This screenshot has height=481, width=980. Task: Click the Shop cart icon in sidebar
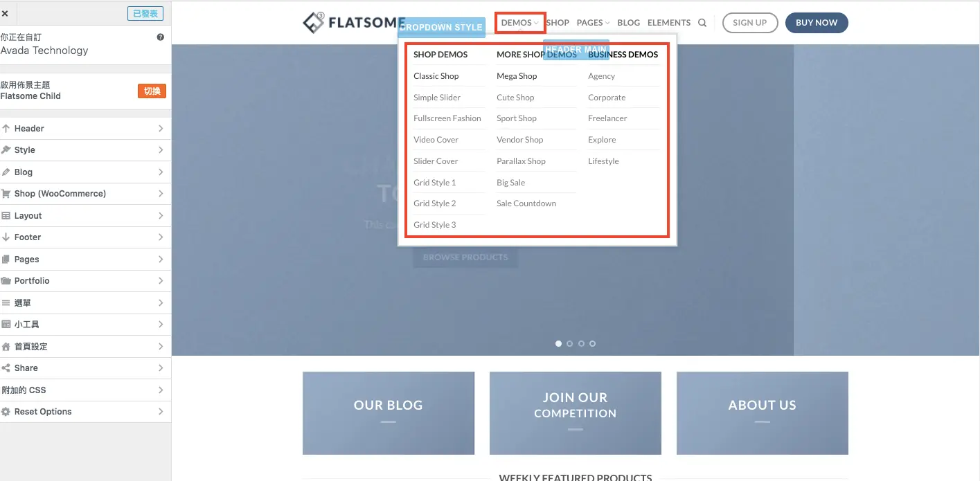click(x=6, y=194)
